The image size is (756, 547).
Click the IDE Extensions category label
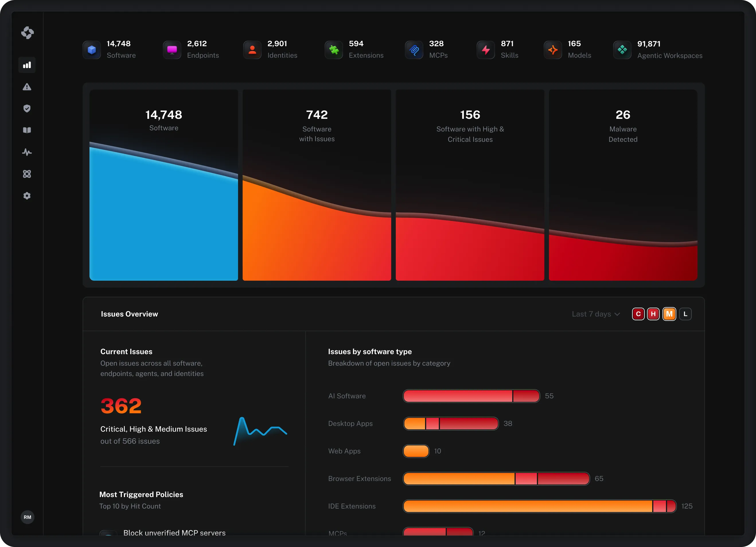coord(352,506)
